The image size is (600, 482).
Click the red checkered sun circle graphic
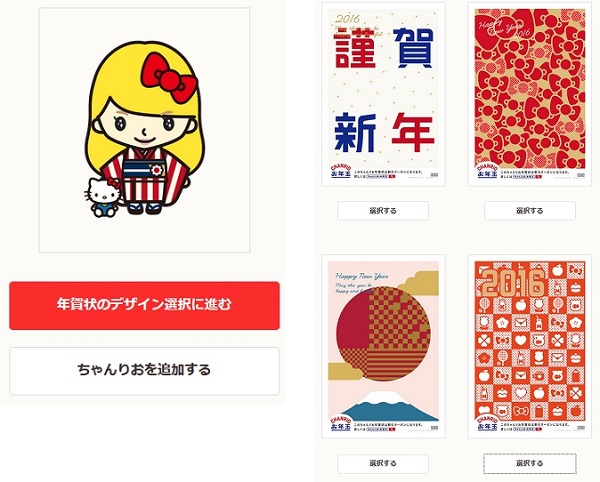pyautogui.click(x=383, y=334)
